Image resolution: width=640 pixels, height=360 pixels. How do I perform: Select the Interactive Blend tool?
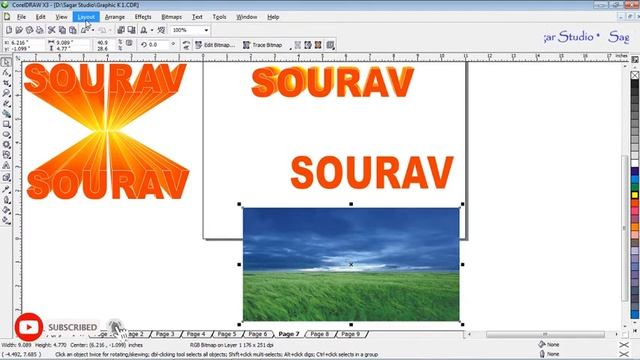point(6,178)
